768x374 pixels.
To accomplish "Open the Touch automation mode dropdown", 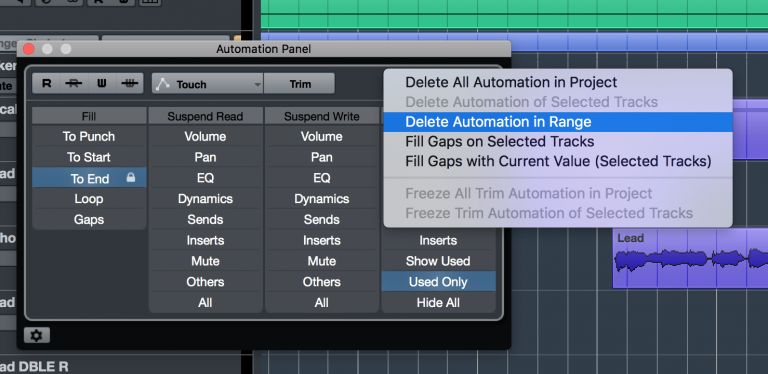I will (208, 84).
